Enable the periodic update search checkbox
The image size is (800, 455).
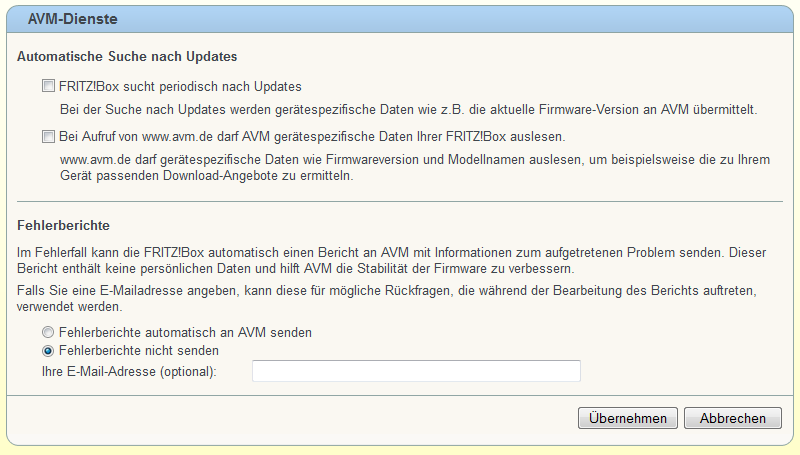point(48,86)
